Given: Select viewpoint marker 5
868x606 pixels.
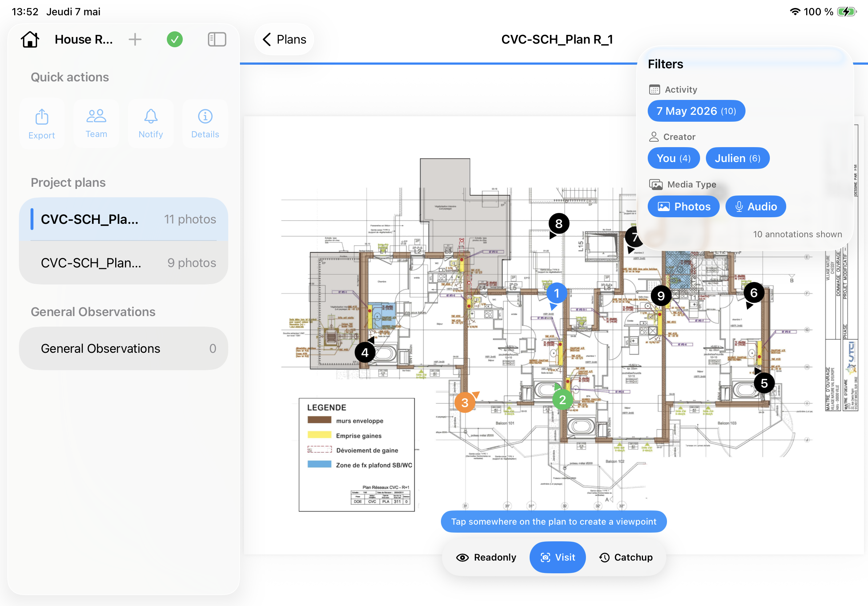Looking at the screenshot, I should click(x=764, y=383).
